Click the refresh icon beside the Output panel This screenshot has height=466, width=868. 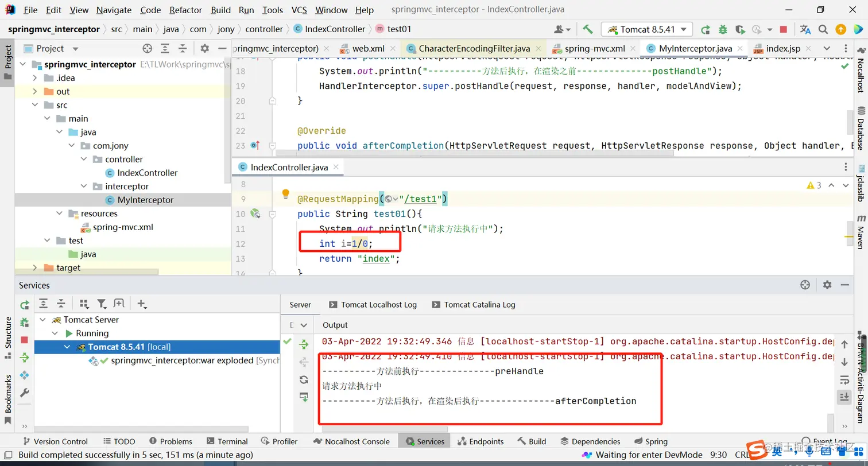[304, 379]
